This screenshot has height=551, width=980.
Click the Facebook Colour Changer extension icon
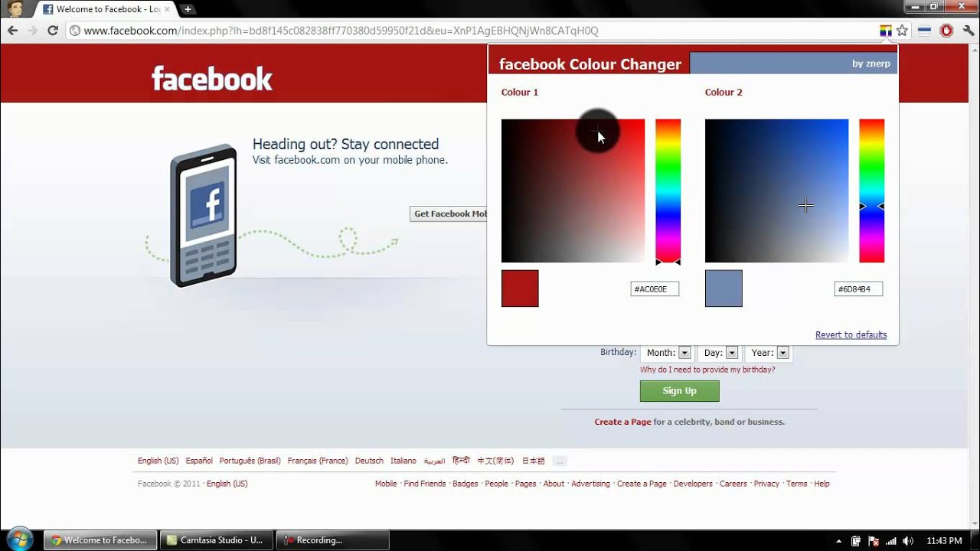coord(886,31)
